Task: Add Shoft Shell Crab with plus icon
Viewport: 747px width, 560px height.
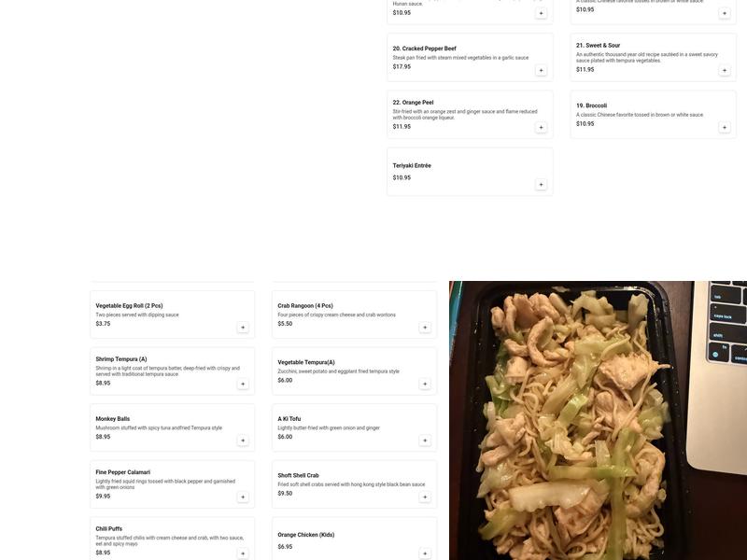Action: coord(425,497)
